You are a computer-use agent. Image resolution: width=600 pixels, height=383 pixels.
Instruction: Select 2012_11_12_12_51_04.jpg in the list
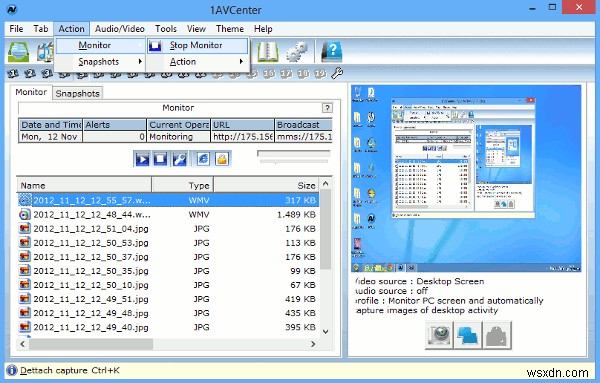click(168, 228)
